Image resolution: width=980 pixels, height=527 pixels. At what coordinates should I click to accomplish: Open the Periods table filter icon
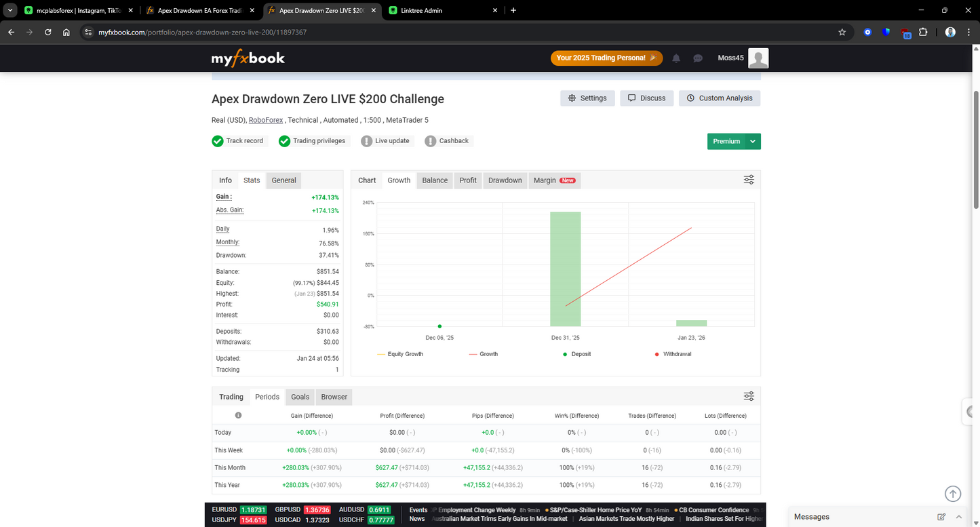(x=748, y=395)
